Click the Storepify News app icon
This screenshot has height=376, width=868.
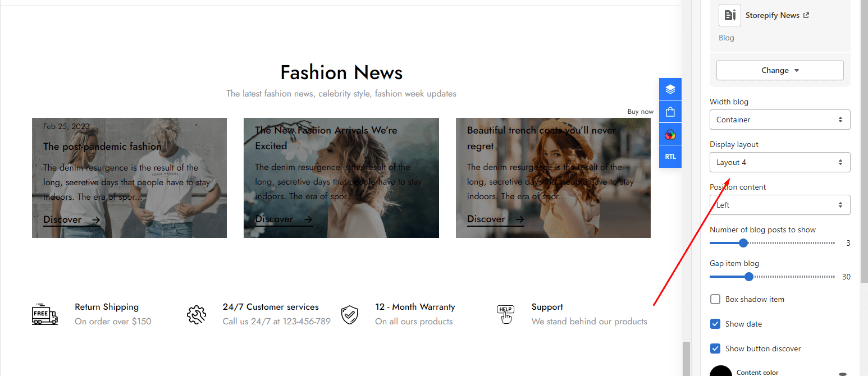tap(729, 15)
